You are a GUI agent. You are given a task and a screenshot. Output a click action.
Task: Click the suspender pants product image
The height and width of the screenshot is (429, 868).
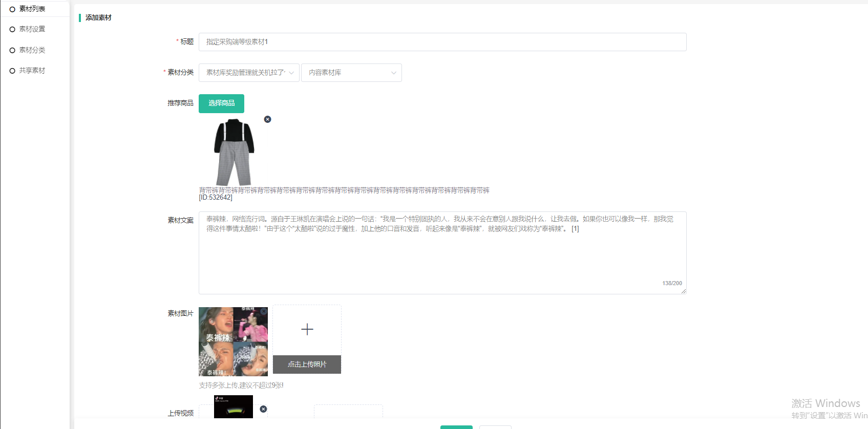(x=234, y=152)
